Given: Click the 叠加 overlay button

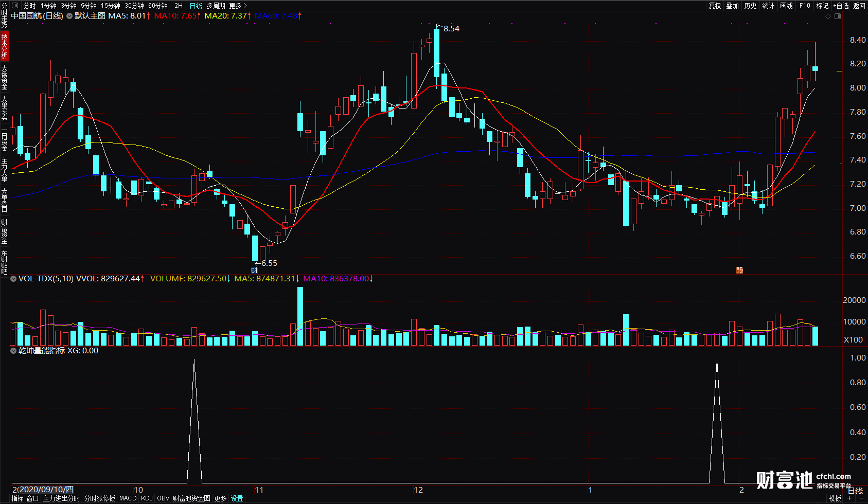Looking at the screenshot, I should pos(733,6).
